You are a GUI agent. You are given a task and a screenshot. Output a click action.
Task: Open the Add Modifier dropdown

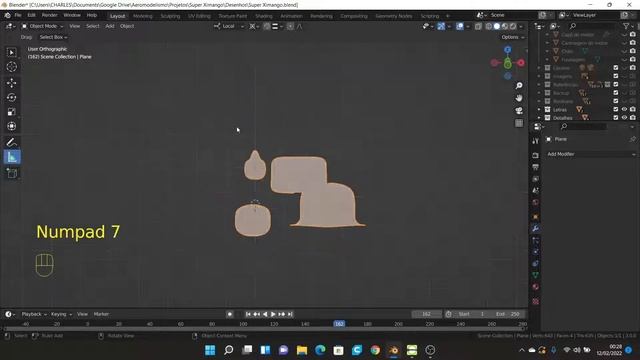pyautogui.click(x=591, y=154)
